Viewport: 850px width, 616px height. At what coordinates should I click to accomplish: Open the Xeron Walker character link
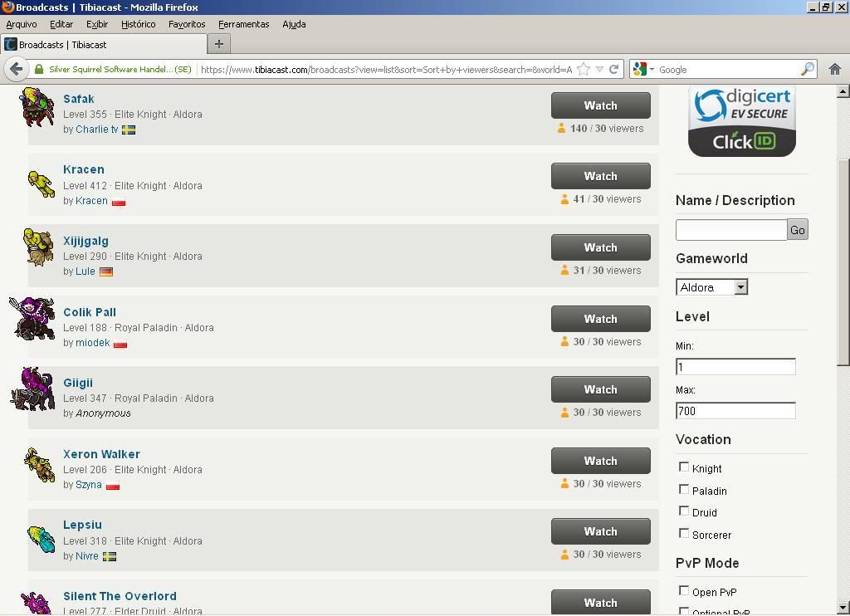[x=101, y=454]
